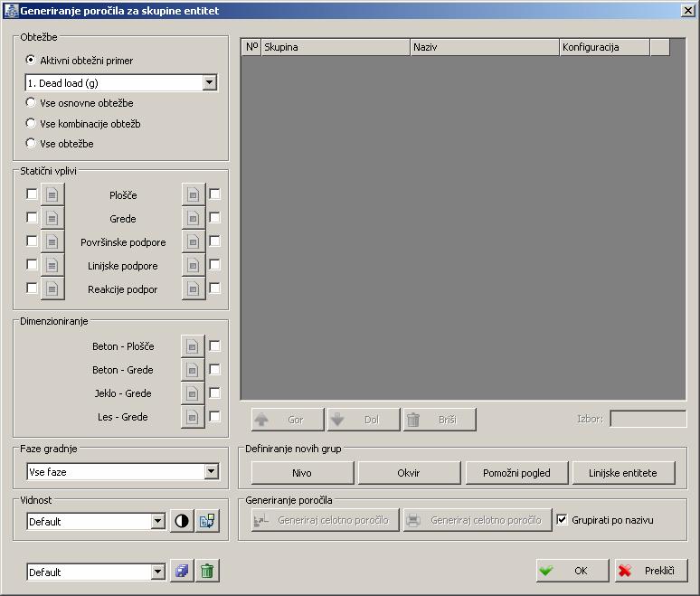Click the Nivo button
Image resolution: width=700 pixels, height=596 pixels.
[302, 473]
